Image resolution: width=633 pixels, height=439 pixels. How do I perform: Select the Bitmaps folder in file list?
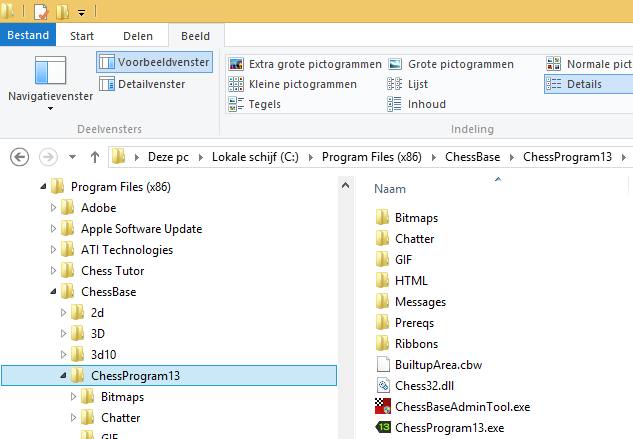(x=407, y=218)
